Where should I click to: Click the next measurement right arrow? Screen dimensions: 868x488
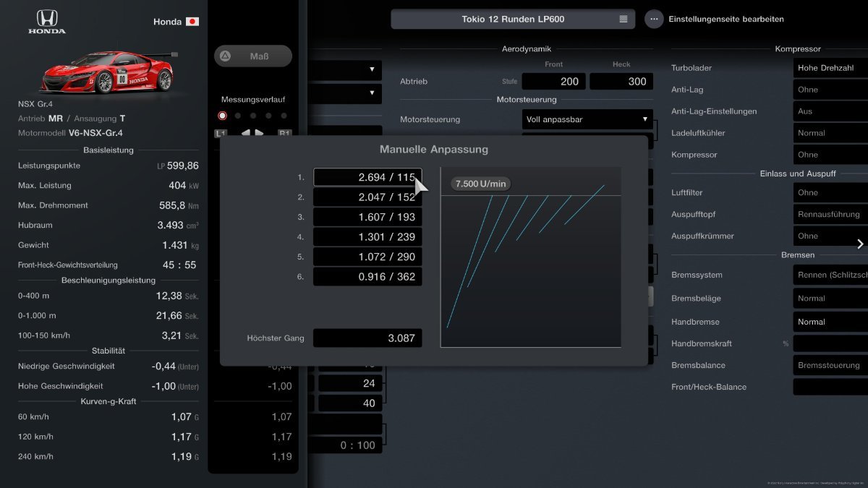click(260, 133)
